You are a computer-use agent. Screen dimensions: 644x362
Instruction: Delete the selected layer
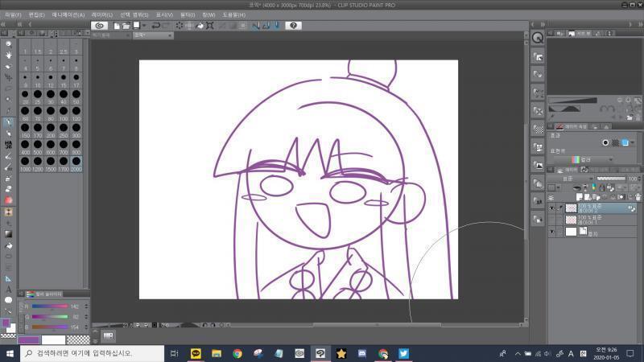pos(638,197)
